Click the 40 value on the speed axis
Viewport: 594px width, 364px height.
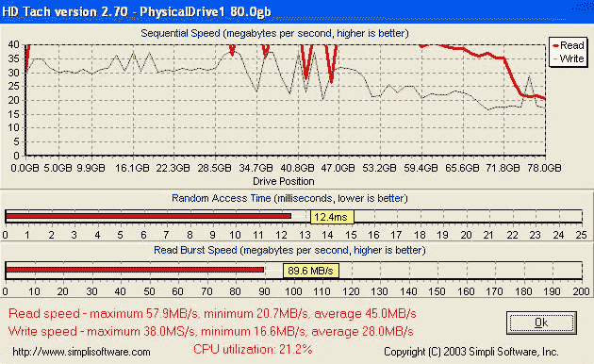pos(13,44)
